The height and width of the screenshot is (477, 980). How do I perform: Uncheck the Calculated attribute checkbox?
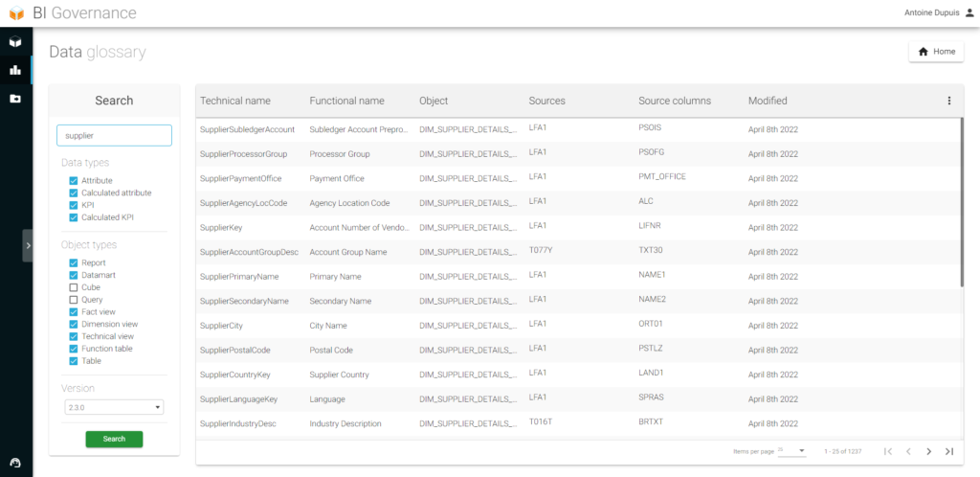[73, 193]
